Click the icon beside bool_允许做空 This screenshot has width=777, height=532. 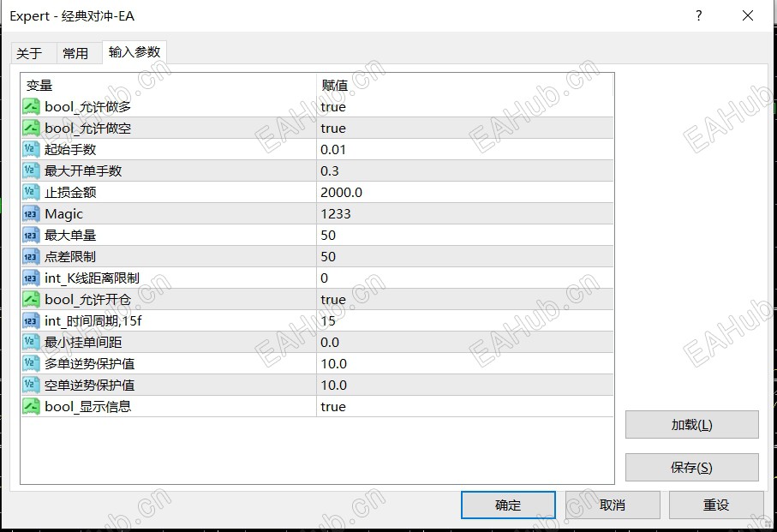tap(31, 128)
